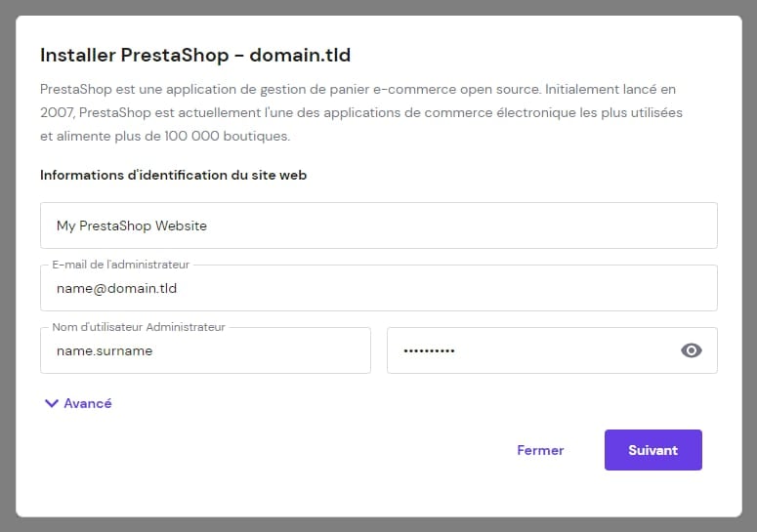Select the name.surname username field
The image size is (757, 532).
tap(205, 350)
